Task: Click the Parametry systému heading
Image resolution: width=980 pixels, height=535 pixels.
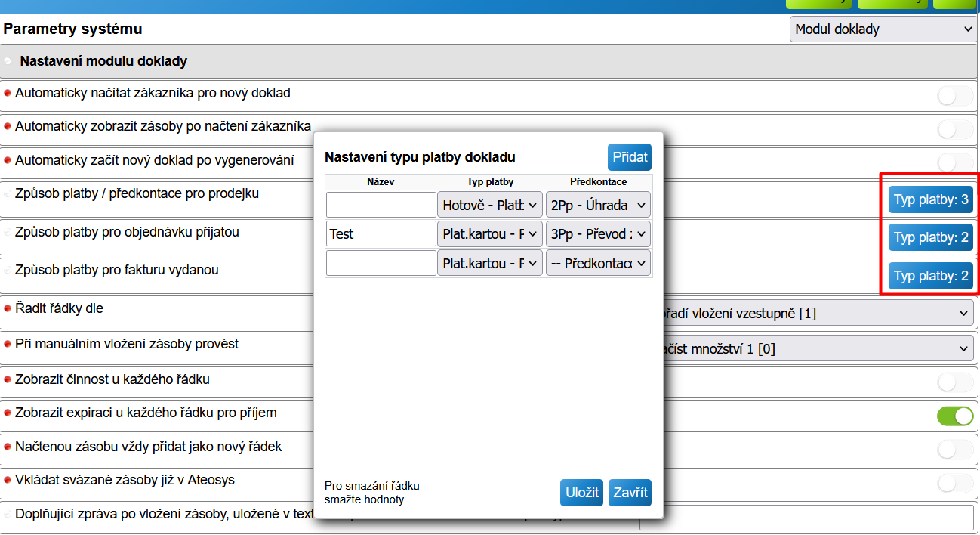Action: pos(72,29)
